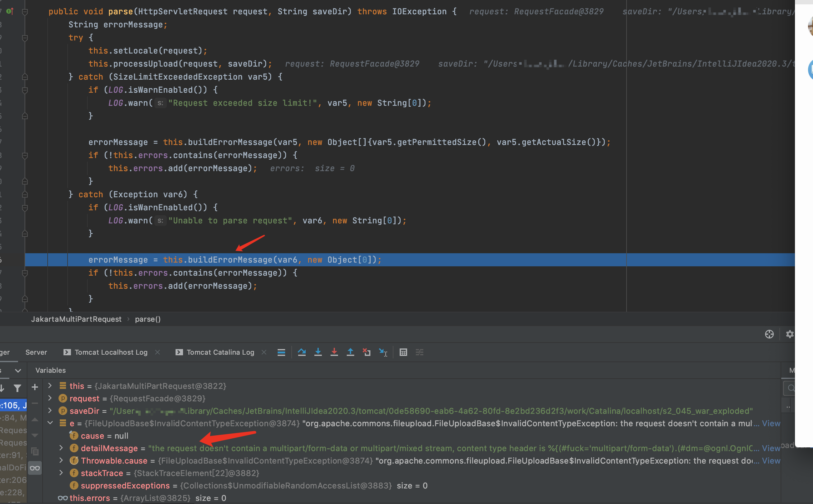Click View link on Throwable.cause row

point(771,461)
